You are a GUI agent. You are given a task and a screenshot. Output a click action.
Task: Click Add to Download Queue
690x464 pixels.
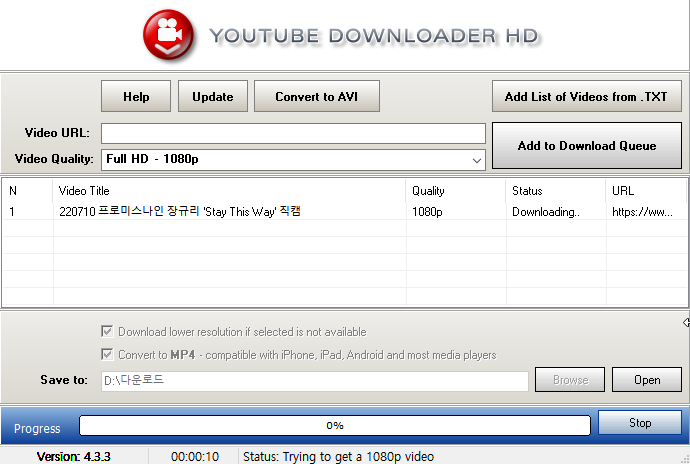tap(587, 145)
